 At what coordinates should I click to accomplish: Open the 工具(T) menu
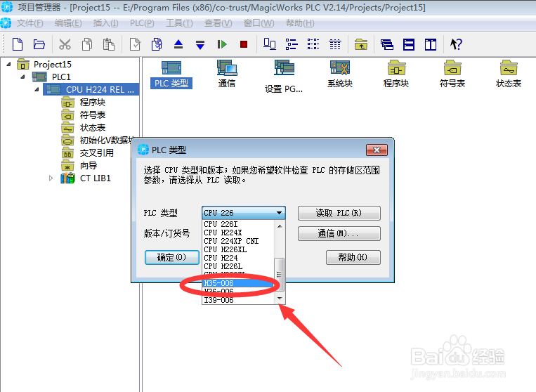(179, 23)
